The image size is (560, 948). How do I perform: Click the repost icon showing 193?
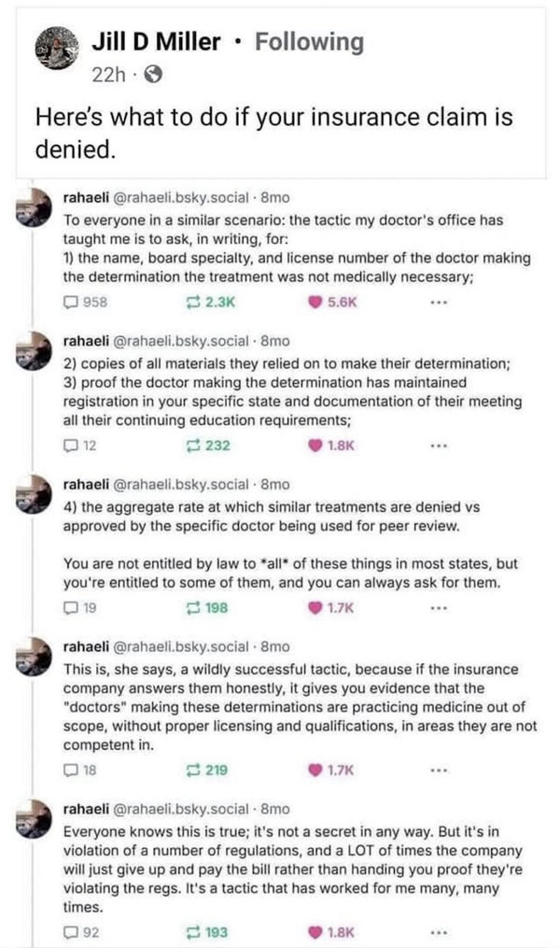coord(192,932)
